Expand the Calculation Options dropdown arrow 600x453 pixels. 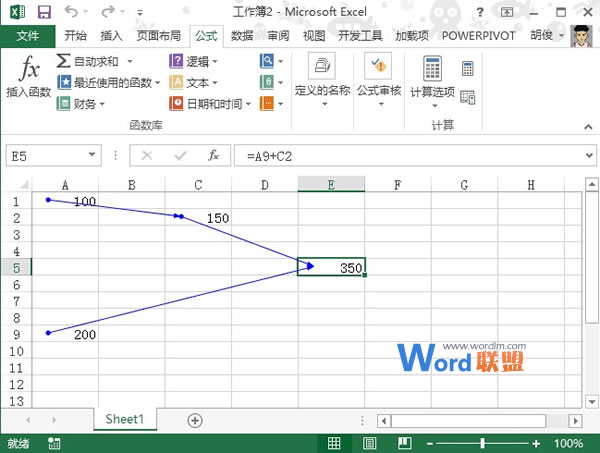pyautogui.click(x=435, y=106)
